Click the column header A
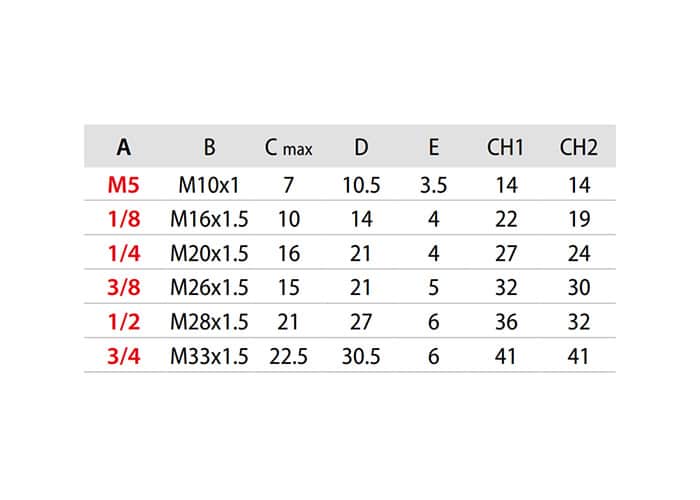 pyautogui.click(x=124, y=147)
